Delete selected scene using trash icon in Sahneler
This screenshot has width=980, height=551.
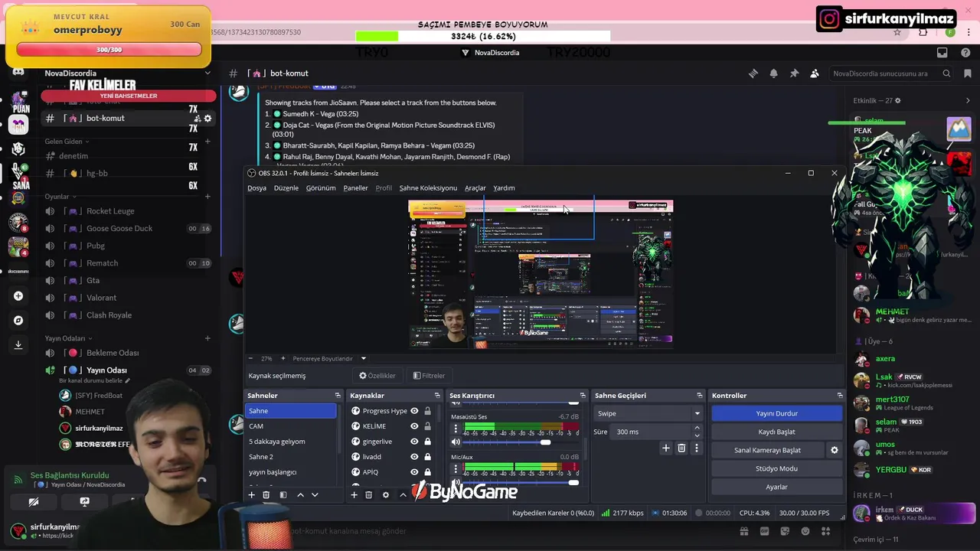[266, 495]
